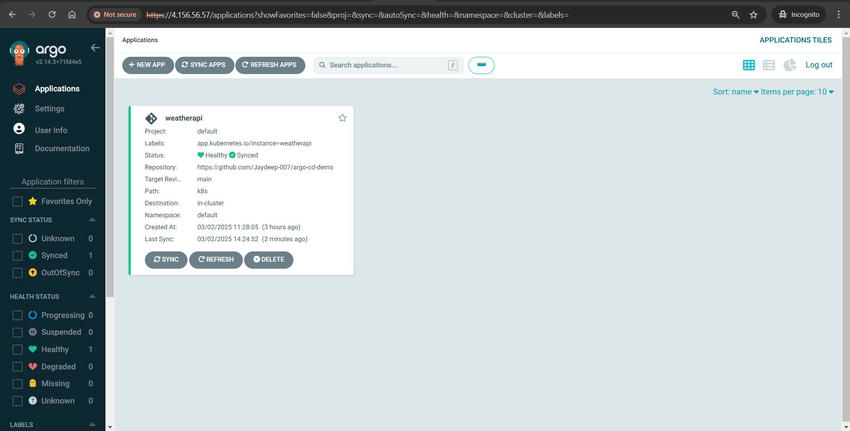Enable the Favorites Only checkbox
This screenshot has width=850, height=431.
[17, 201]
